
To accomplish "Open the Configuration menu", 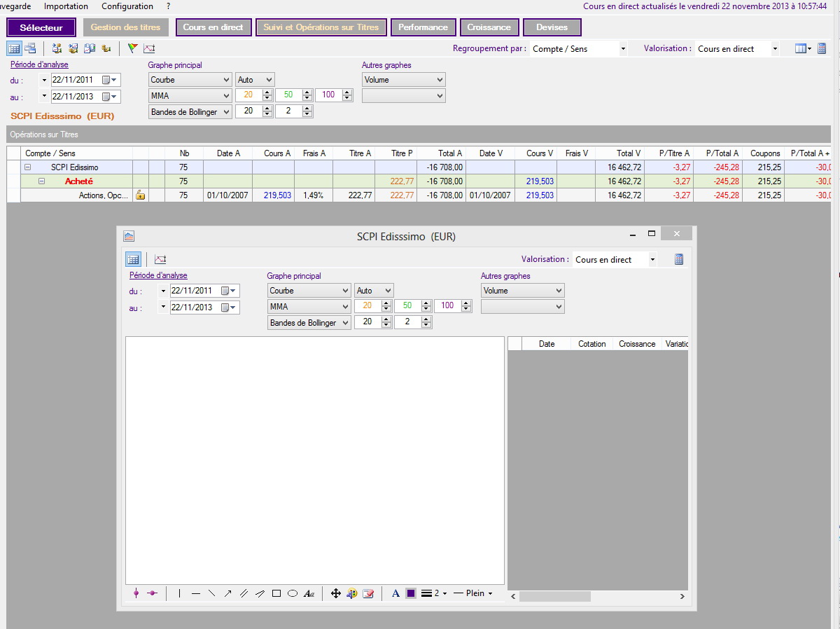I will point(127,6).
